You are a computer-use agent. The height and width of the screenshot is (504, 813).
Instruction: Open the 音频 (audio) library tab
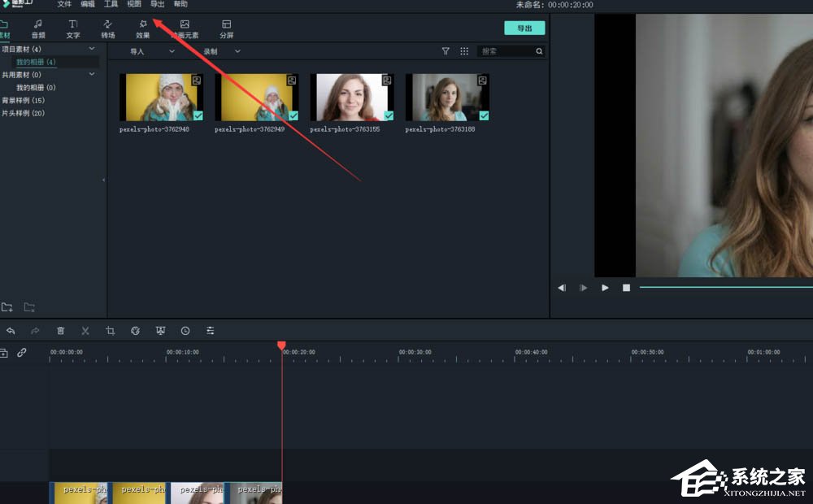click(x=38, y=29)
